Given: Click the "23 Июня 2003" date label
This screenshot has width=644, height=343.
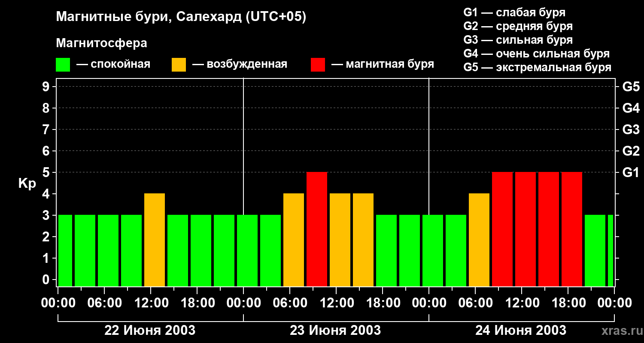Looking at the screenshot, I should (x=335, y=331).
